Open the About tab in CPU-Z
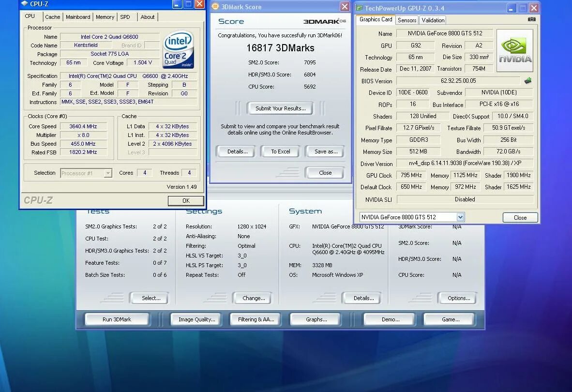This screenshot has height=392, width=572. point(148,17)
